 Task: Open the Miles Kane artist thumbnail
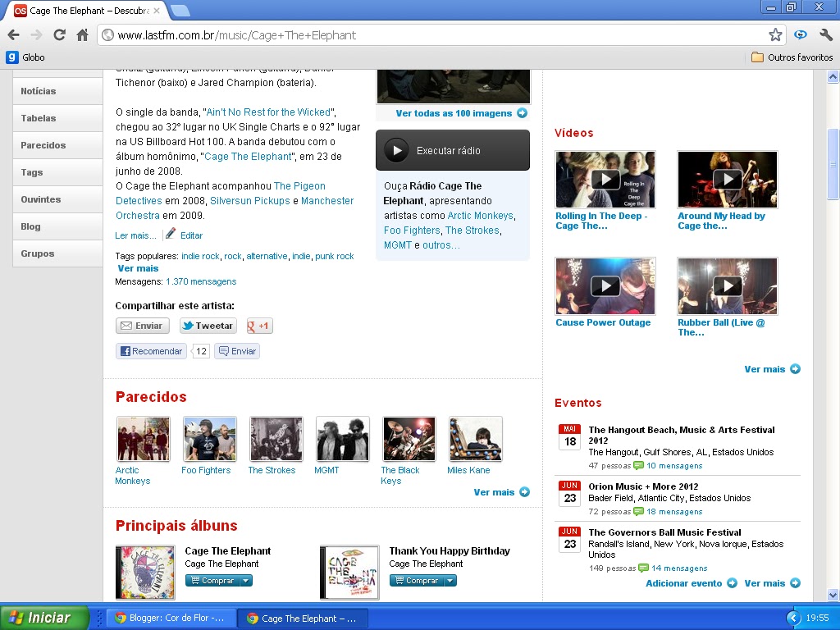click(x=475, y=440)
